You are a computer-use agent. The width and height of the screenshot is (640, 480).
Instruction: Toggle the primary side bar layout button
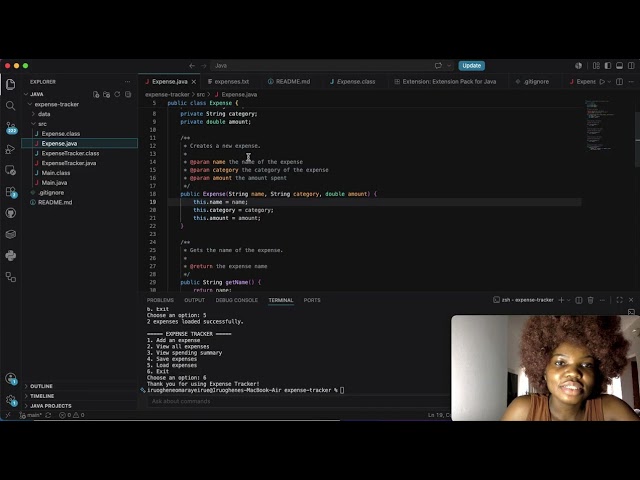coord(608,66)
